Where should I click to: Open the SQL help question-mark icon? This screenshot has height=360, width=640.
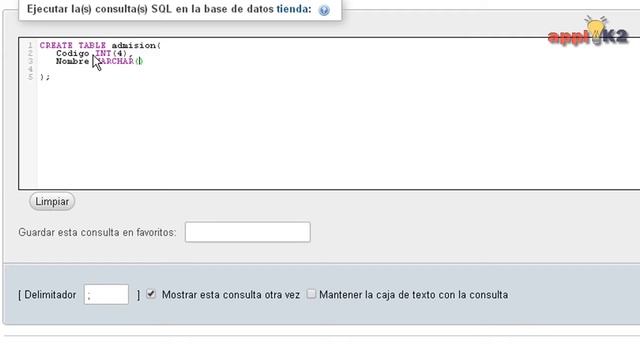324,10
